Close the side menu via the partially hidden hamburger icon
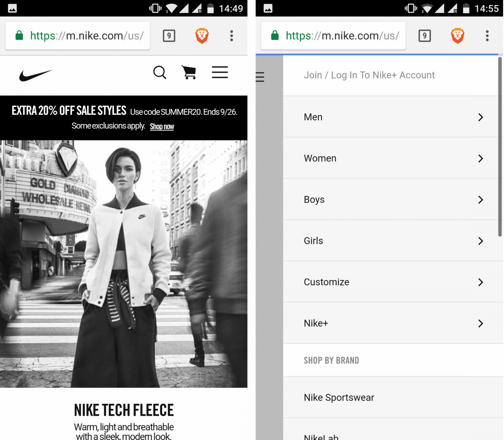 pos(260,77)
